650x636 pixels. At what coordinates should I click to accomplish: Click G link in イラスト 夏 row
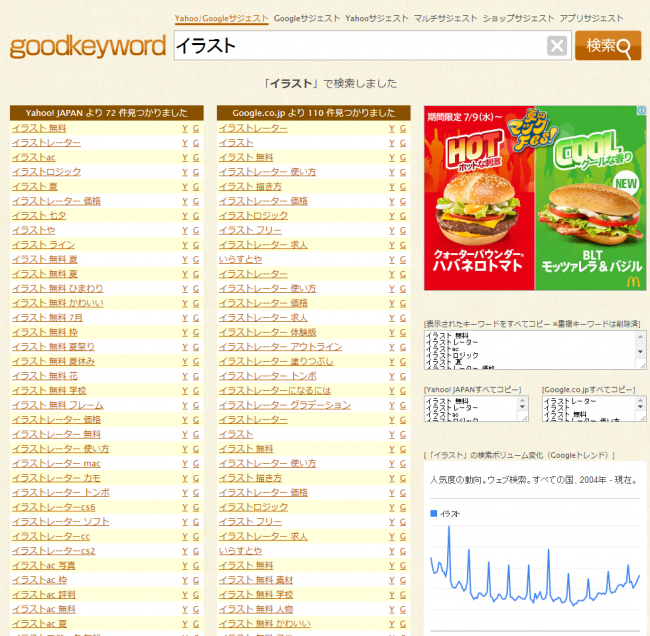pos(196,187)
